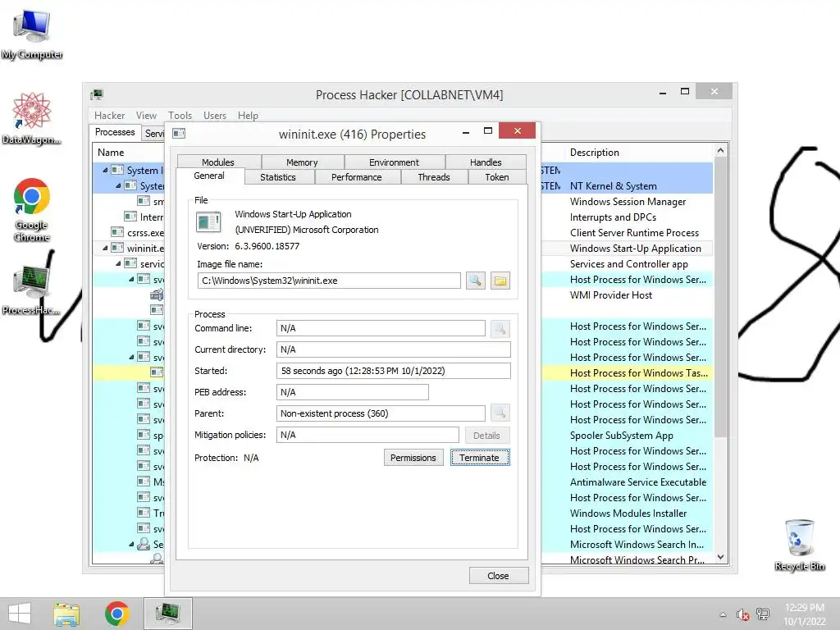Open the Help menu
Image resolution: width=840 pixels, height=630 pixels.
point(248,115)
